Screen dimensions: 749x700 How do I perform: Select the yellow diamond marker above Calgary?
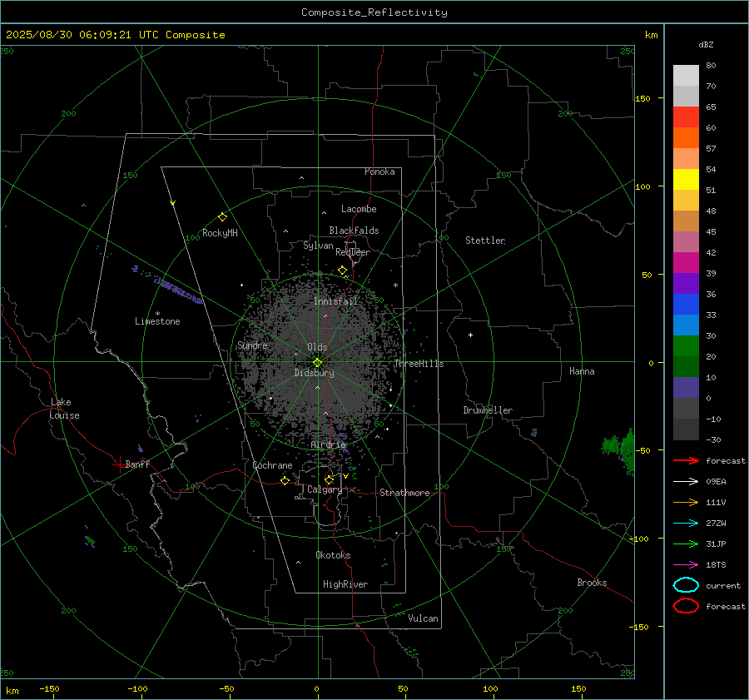[329, 479]
